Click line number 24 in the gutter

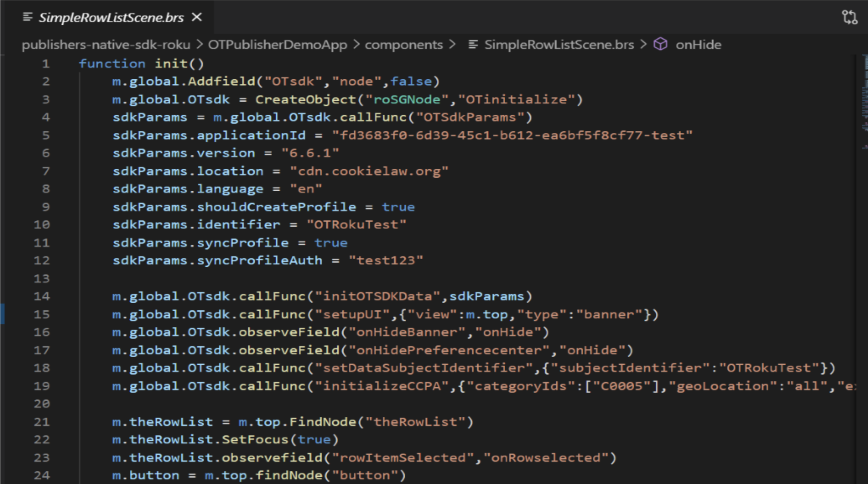(42, 476)
